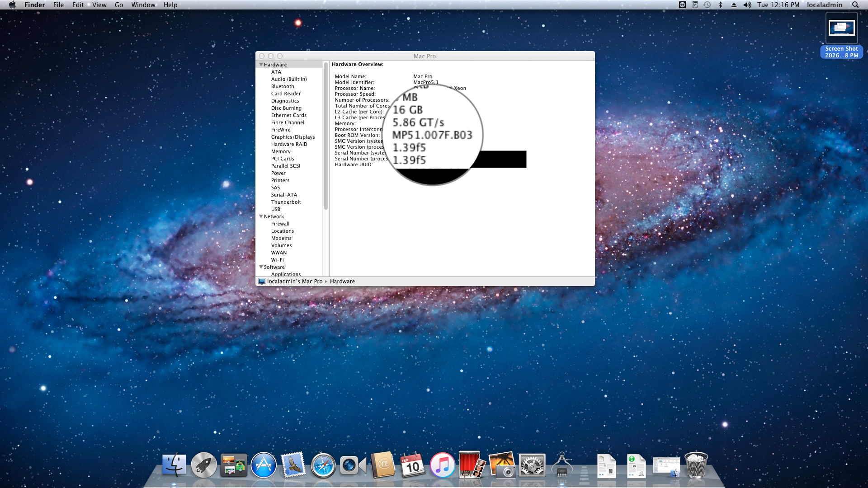Click Hardware in the bottom breadcrumb bar

[x=342, y=281]
